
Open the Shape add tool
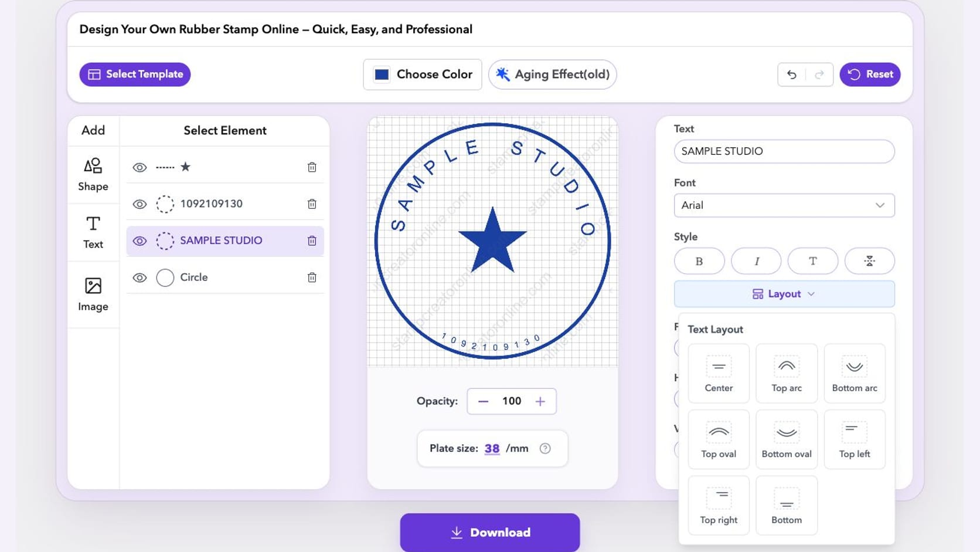tap(93, 175)
